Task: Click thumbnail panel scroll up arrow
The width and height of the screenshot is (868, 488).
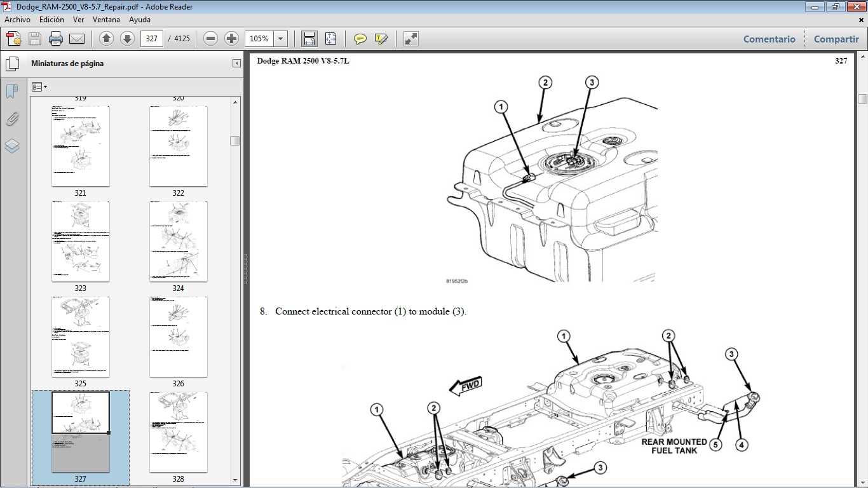Action: 235,102
